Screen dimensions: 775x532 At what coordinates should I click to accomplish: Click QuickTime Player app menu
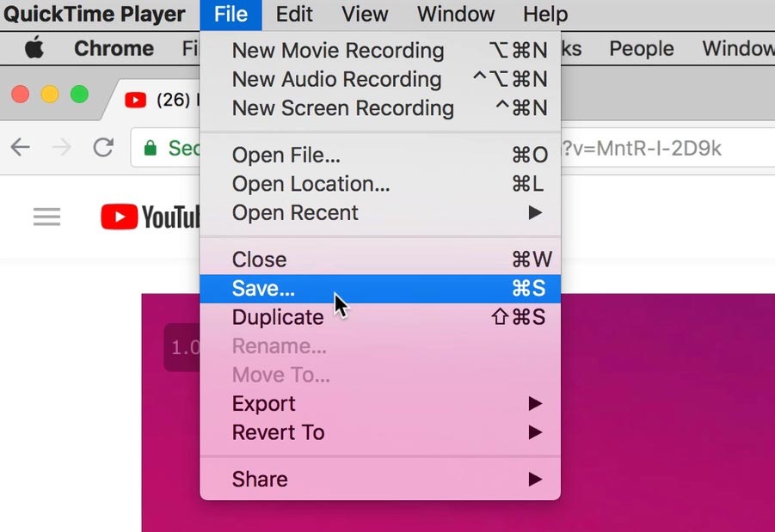point(94,15)
